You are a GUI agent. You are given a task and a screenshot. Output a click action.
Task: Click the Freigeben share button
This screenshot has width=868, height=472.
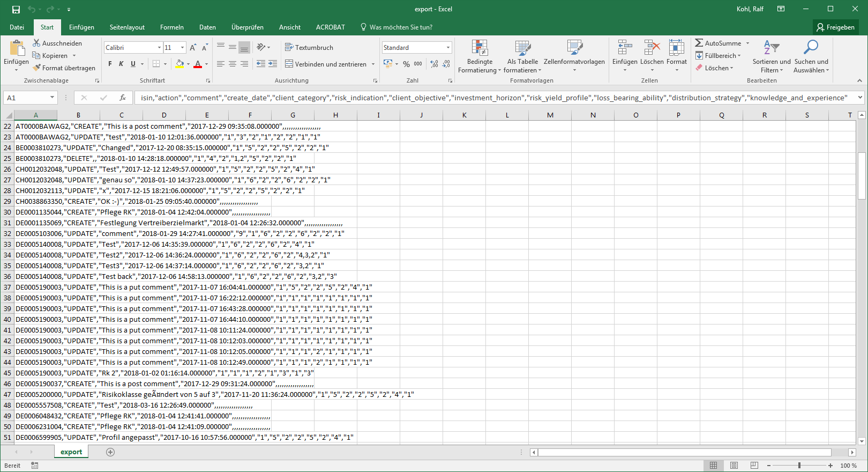835,27
